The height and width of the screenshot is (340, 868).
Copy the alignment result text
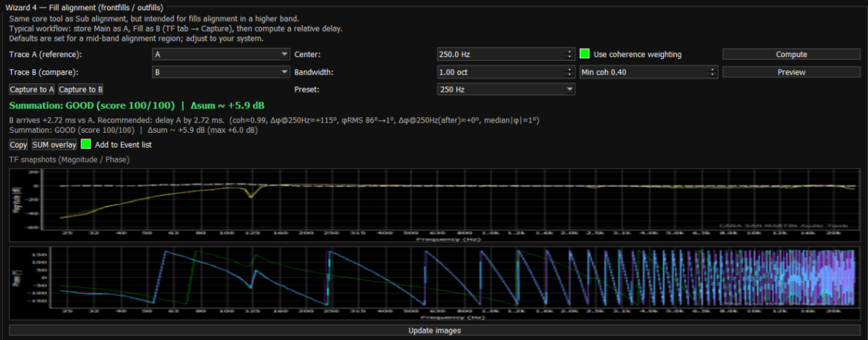[x=18, y=144]
